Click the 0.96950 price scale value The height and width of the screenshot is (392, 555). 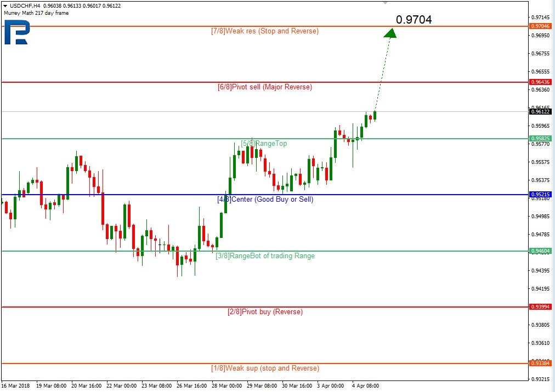pyautogui.click(x=541, y=36)
